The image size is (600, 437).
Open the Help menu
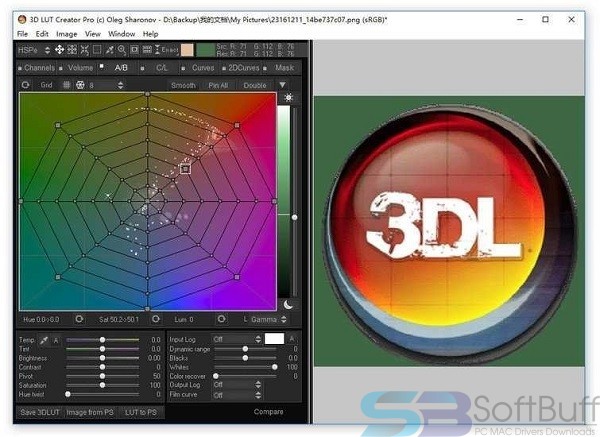(x=150, y=34)
